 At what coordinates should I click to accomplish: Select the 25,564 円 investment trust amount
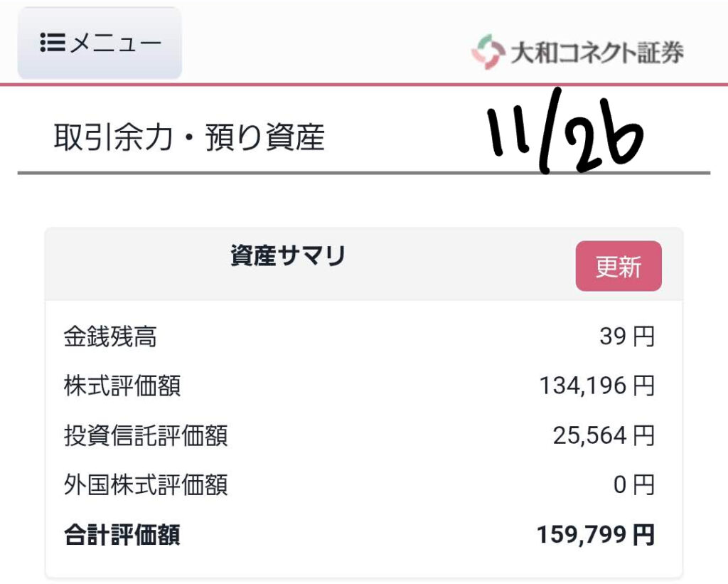[x=603, y=435]
